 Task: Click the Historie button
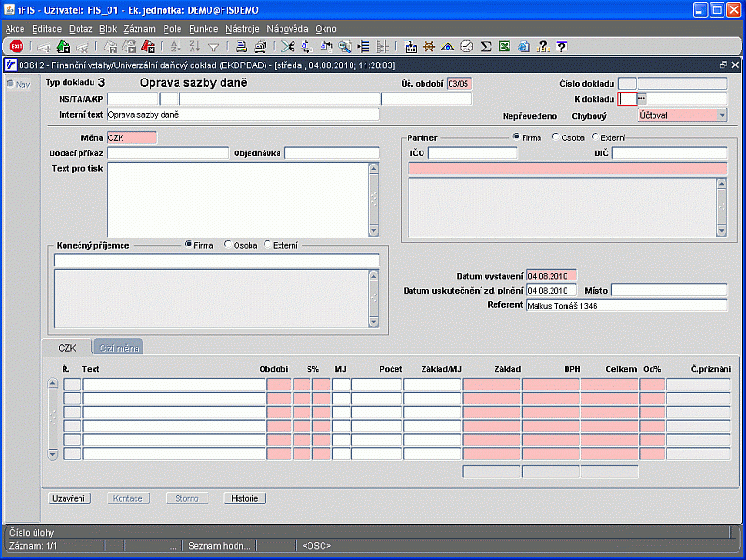(245, 498)
